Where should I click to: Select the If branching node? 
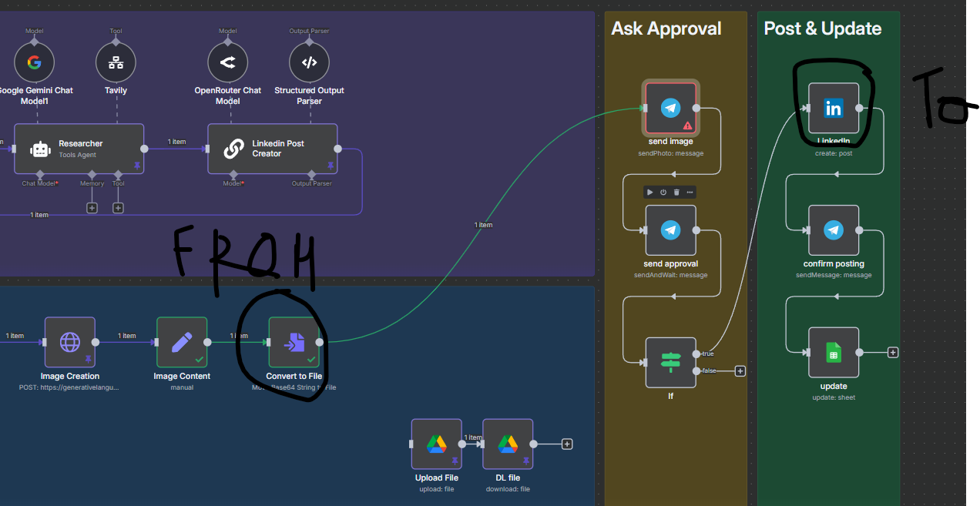[670, 362]
